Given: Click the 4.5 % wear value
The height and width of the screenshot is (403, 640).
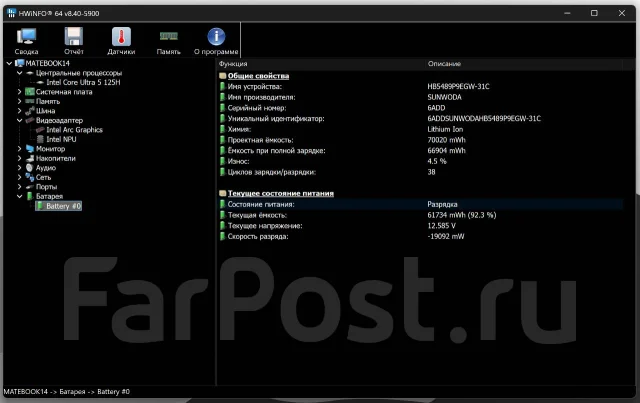Looking at the screenshot, I should tap(437, 161).
